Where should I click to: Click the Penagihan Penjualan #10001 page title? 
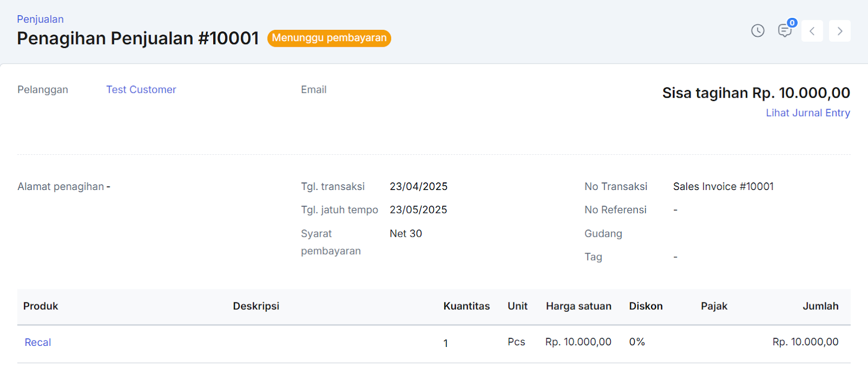[x=138, y=39]
